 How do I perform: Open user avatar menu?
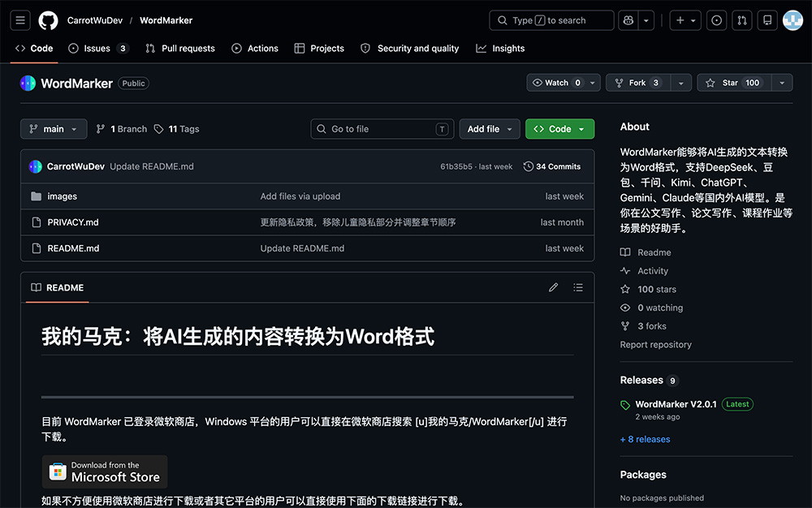pyautogui.click(x=793, y=20)
